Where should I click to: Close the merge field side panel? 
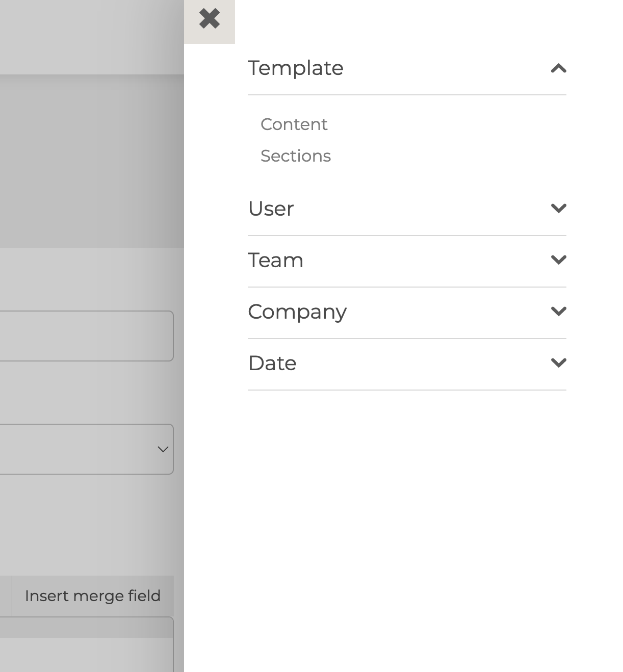coord(209,19)
